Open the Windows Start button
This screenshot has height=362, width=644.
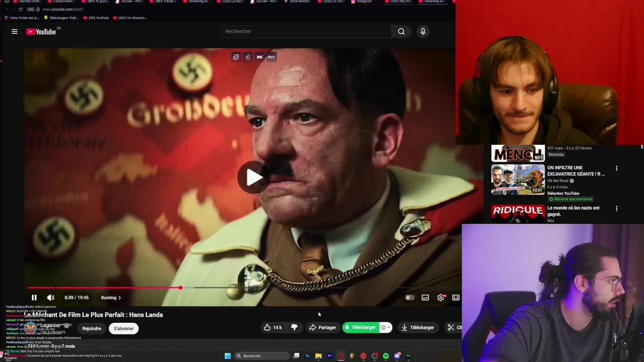click(227, 356)
